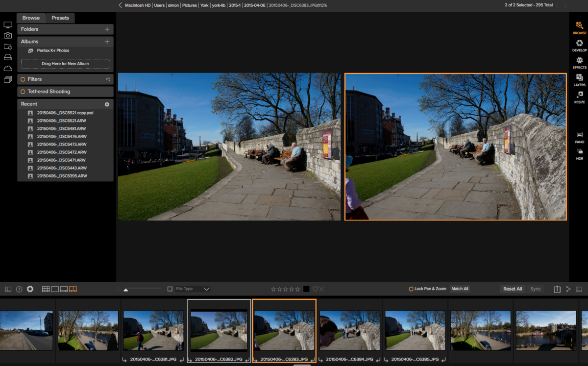
Task: Mark the photo as liked with the heart
Action: 315,289
